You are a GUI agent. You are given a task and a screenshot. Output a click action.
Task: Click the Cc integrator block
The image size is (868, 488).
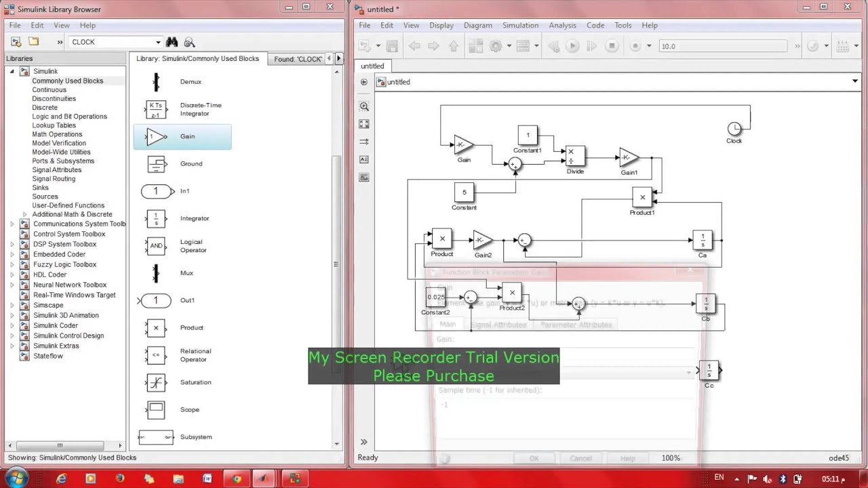click(709, 371)
